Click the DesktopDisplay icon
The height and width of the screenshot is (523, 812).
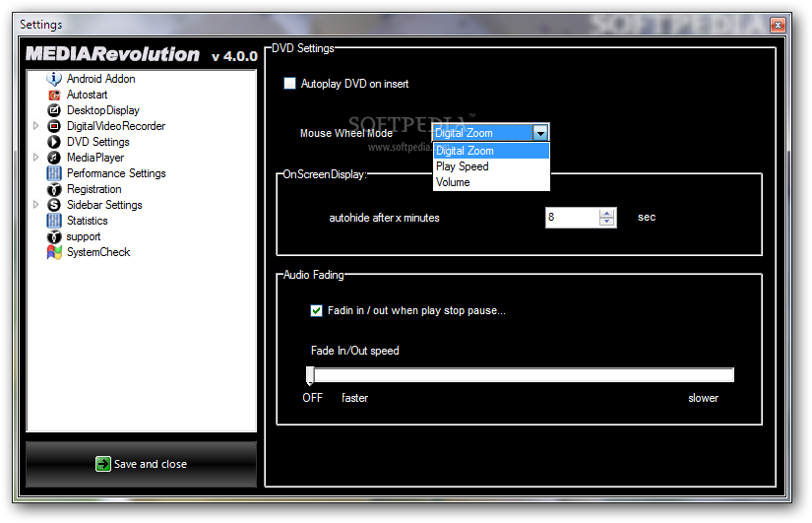(x=54, y=110)
